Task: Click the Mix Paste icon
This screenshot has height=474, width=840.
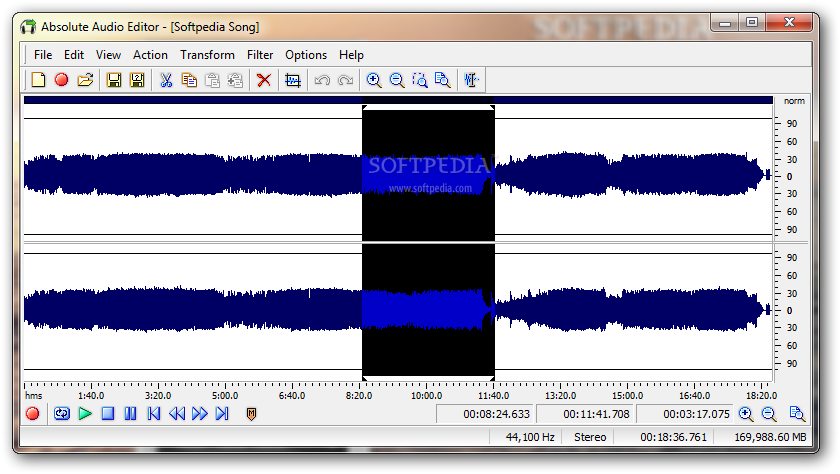Action: click(x=236, y=80)
